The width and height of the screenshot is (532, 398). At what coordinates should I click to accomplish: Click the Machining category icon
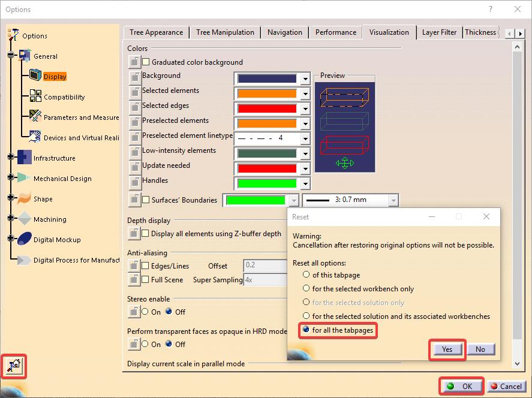coord(25,218)
